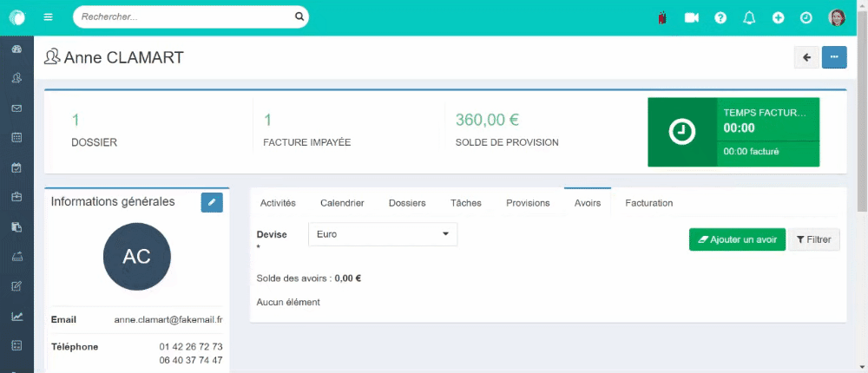Open the dashboard icon in sidebar
Image resolution: width=868 pixels, height=373 pixels.
click(16, 49)
